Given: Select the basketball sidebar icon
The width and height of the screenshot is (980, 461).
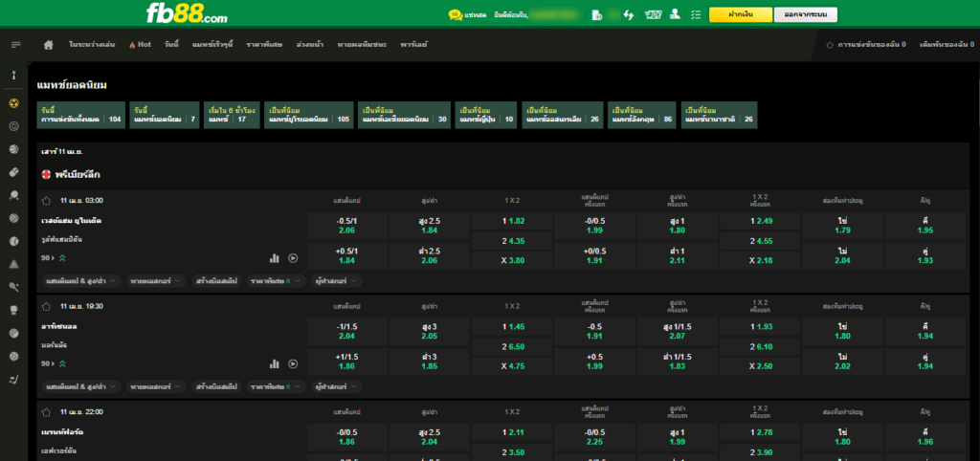Looking at the screenshot, I should [x=13, y=149].
